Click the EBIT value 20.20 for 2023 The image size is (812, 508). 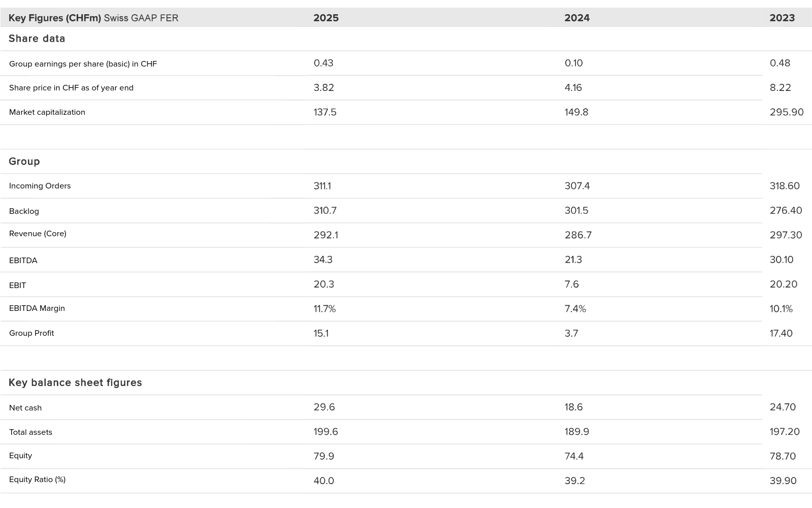coord(784,284)
